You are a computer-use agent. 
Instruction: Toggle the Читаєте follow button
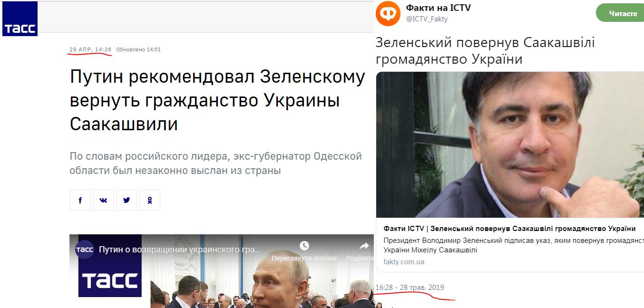620,13
